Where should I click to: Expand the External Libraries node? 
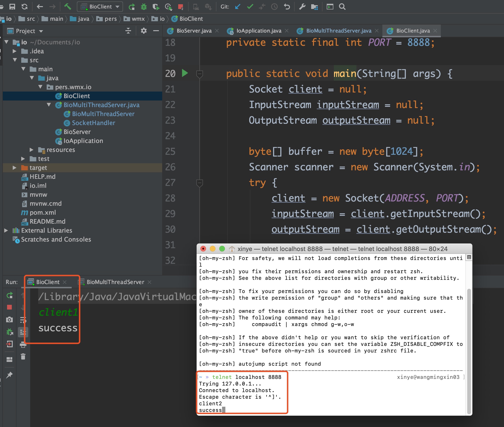[6, 230]
